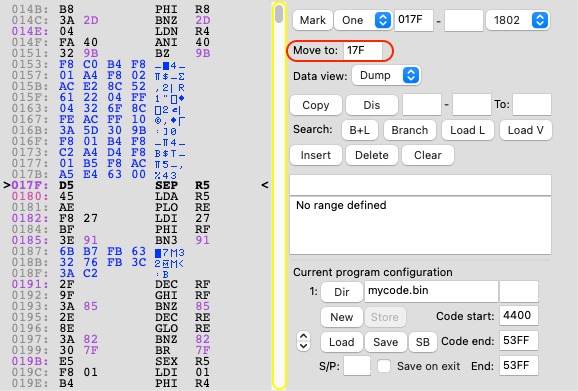Click the vertical scrollbar thumb of disassembly
Image resolution: width=578 pixels, height=391 pixels.
click(x=279, y=13)
